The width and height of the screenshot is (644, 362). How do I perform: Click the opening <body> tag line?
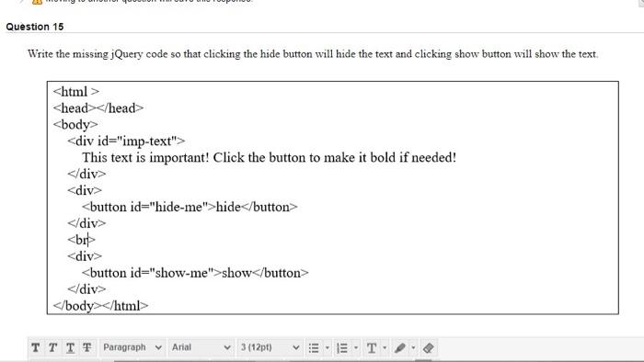coord(75,125)
